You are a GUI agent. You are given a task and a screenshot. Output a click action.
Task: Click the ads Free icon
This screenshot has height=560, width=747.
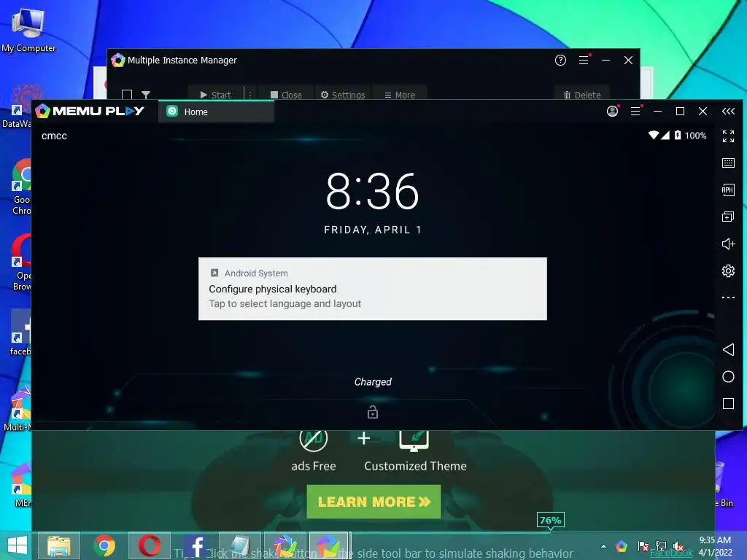coord(314,440)
